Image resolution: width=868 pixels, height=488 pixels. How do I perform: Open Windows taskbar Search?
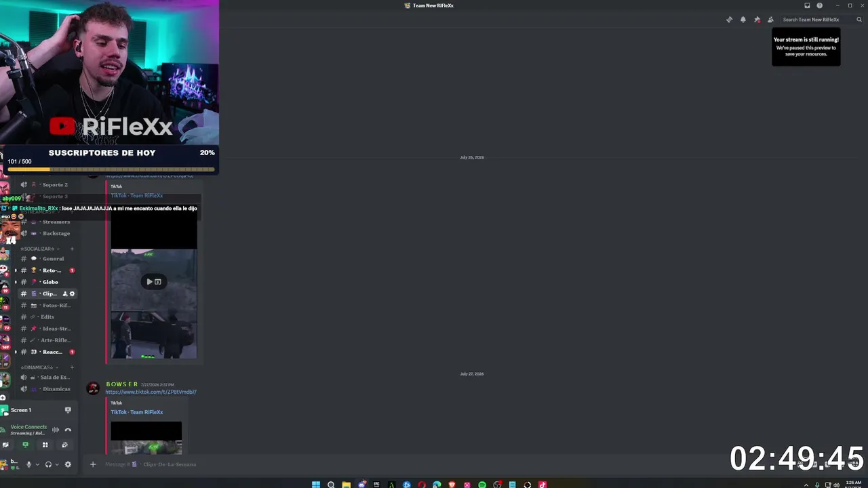coord(331,485)
